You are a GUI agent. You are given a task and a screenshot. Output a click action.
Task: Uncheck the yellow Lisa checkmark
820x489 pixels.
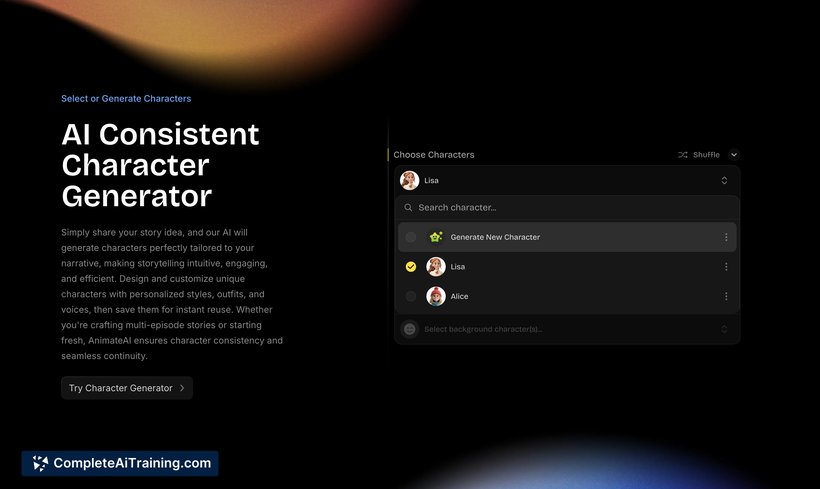[x=411, y=267]
